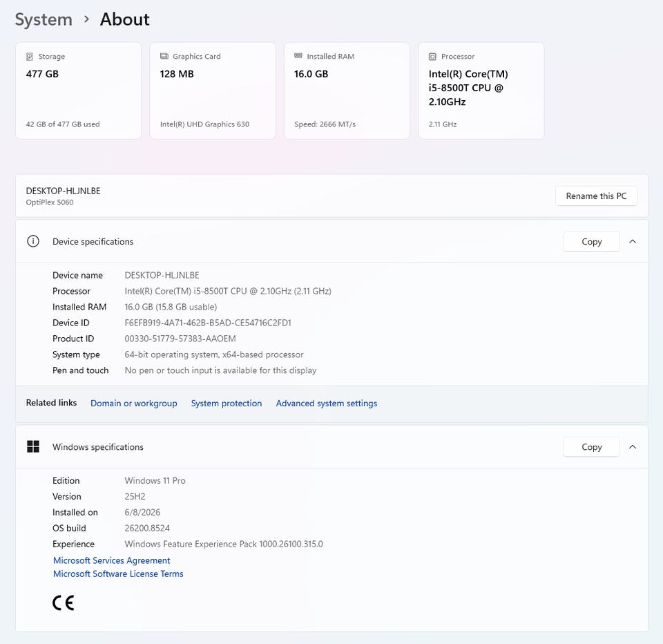
Task: Go back to the System breadcrumb
Action: [x=44, y=19]
